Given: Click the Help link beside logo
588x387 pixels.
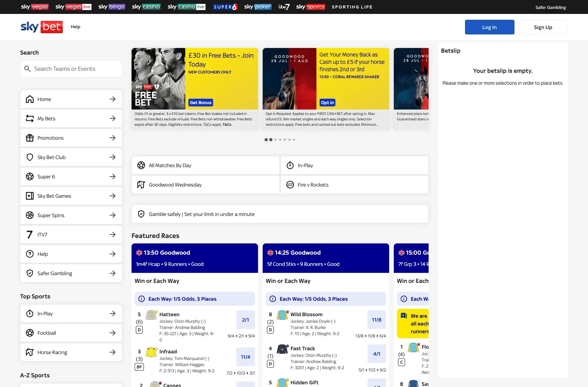Looking at the screenshot, I should click(75, 27).
